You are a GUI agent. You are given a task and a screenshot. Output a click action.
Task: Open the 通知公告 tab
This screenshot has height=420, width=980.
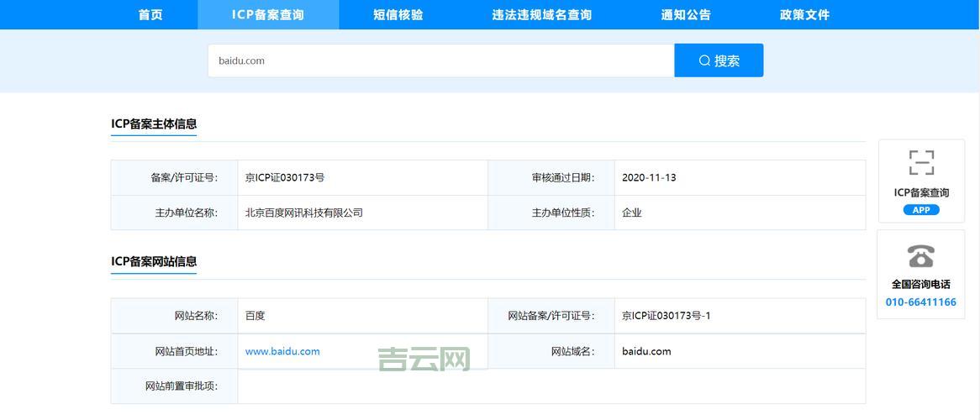[686, 14]
